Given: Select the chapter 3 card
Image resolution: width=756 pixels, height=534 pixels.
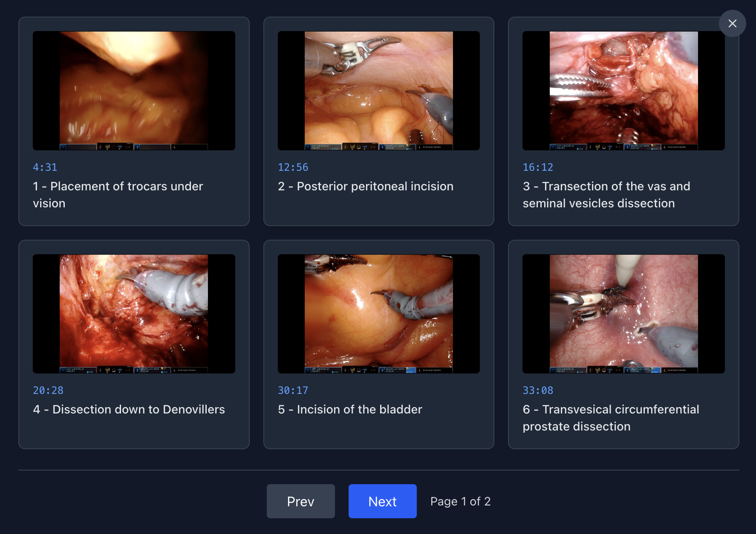Looking at the screenshot, I should (623, 121).
